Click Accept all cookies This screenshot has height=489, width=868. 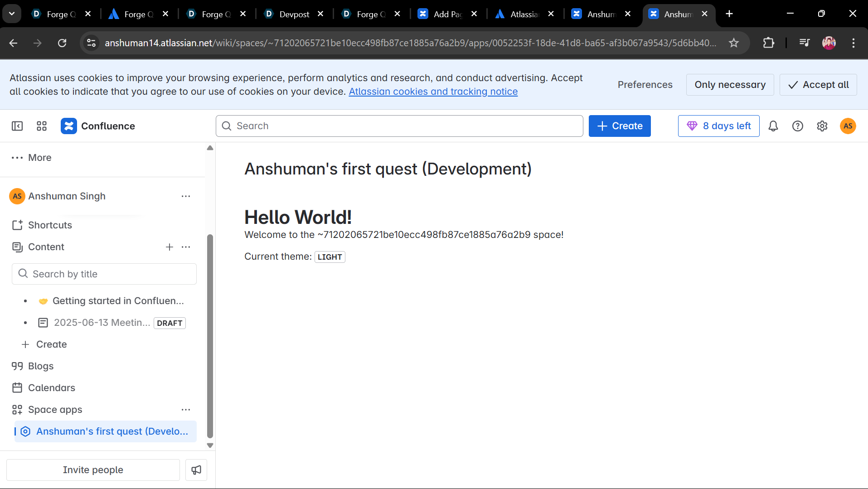(x=818, y=85)
